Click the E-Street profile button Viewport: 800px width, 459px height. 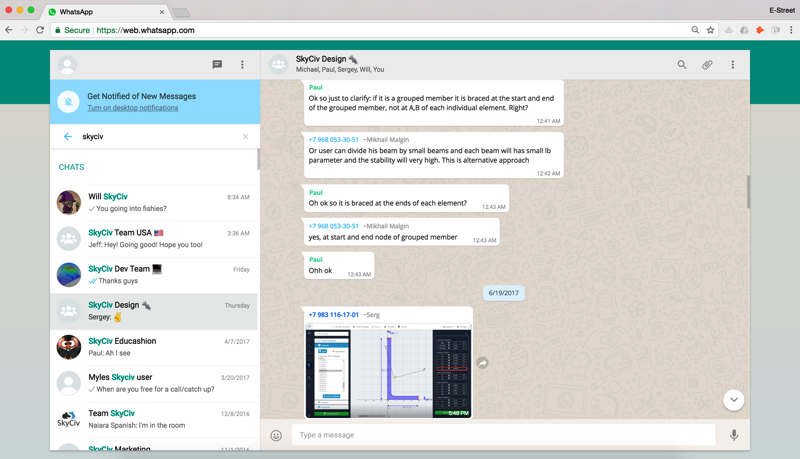(782, 10)
